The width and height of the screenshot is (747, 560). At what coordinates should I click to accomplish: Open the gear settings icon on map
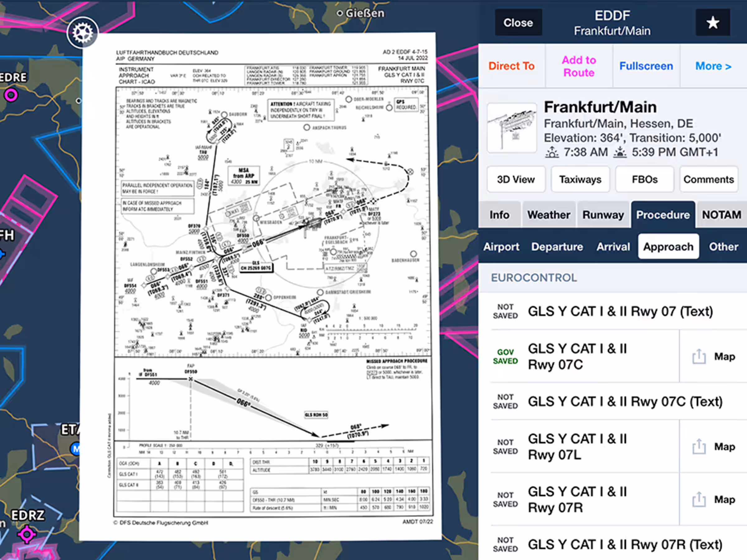[82, 33]
